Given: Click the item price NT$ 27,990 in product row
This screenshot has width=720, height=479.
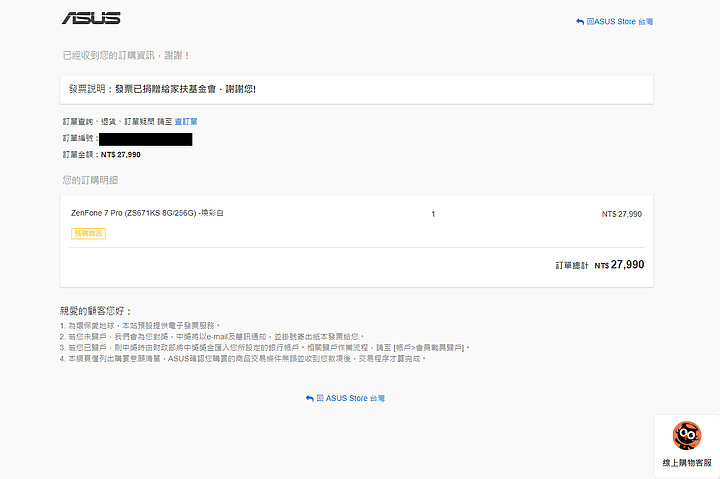Looking at the screenshot, I should pyautogui.click(x=622, y=214).
